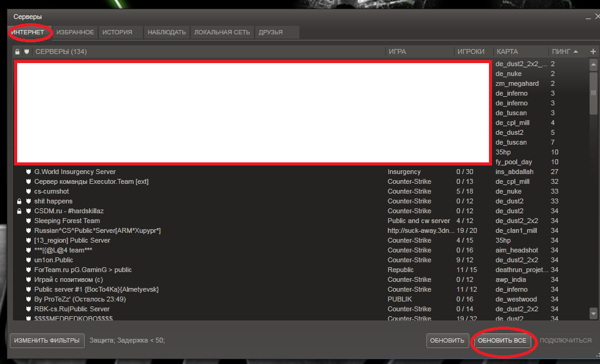Click VAC shield on Sleeping Forest Team row

[x=28, y=221]
